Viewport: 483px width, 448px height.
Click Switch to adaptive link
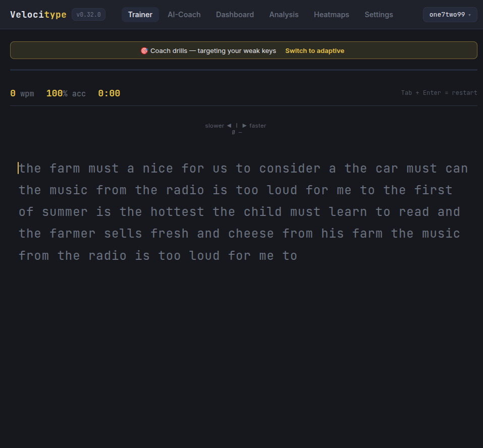314,51
